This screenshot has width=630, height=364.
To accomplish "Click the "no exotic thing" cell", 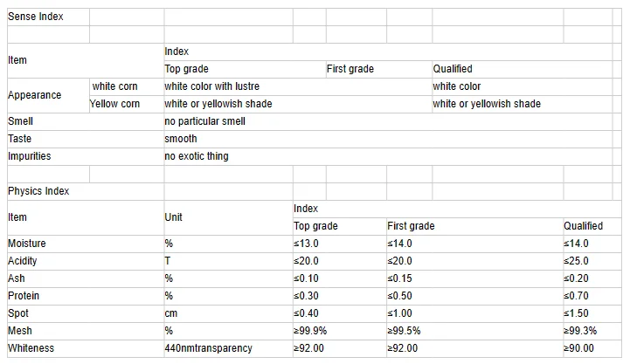I will (x=197, y=156).
